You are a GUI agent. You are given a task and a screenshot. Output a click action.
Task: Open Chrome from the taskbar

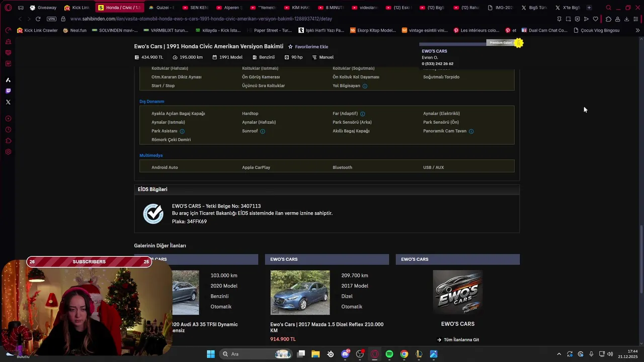coord(404,354)
